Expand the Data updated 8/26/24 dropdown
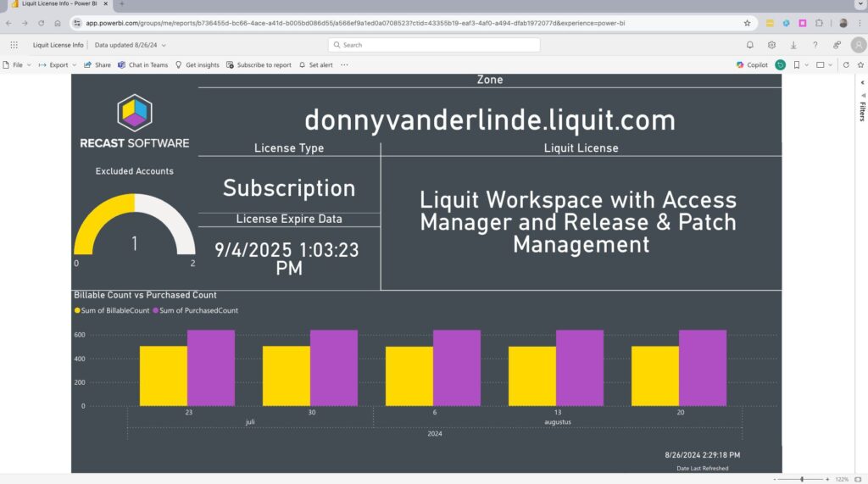Image resolution: width=868 pixels, height=484 pixels. (x=131, y=45)
